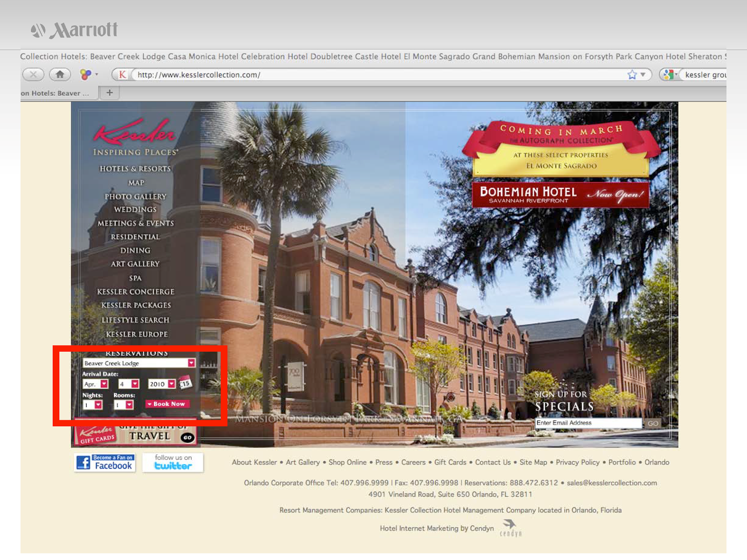Click GO on the gift cards travel banner
The height and width of the screenshot is (560, 747).
188,437
